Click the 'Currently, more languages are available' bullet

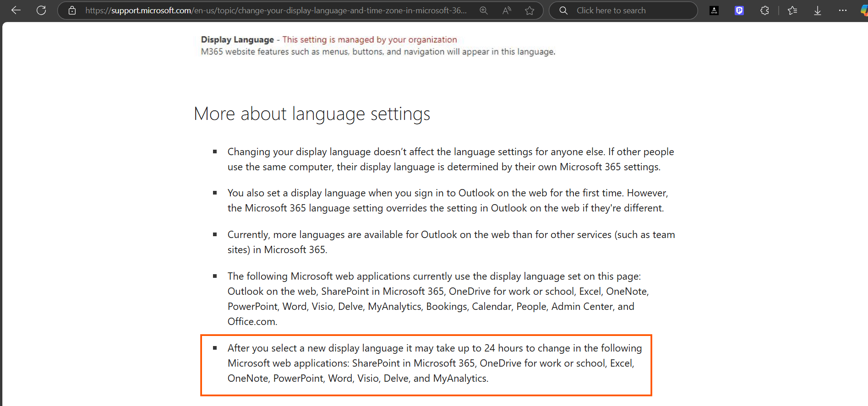[x=451, y=242]
